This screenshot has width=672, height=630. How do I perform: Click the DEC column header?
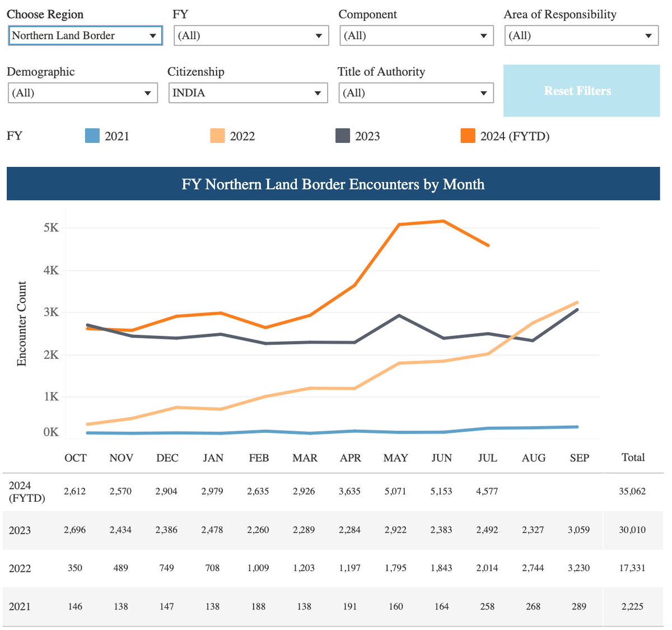[167, 458]
